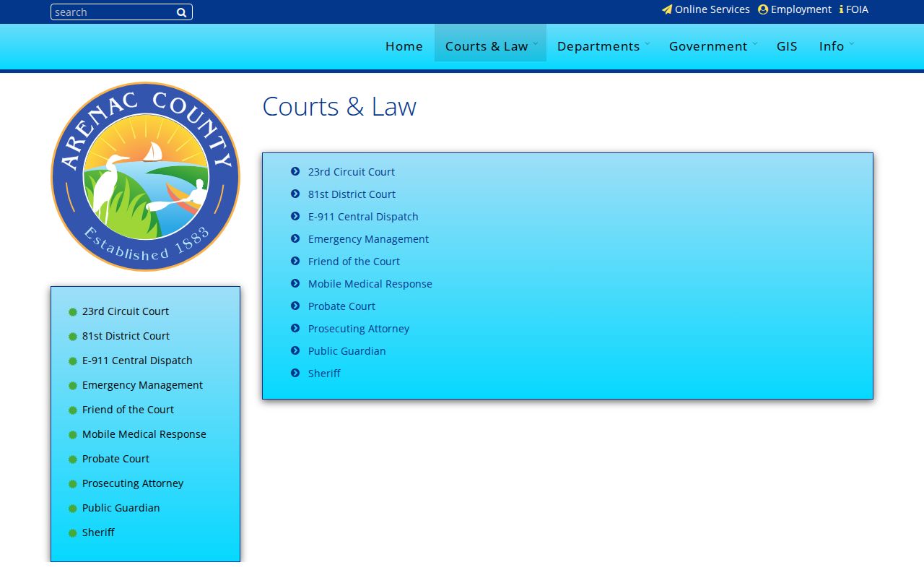Open Public Guardian in main list
The height and width of the screenshot is (578, 924).
pyautogui.click(x=347, y=351)
